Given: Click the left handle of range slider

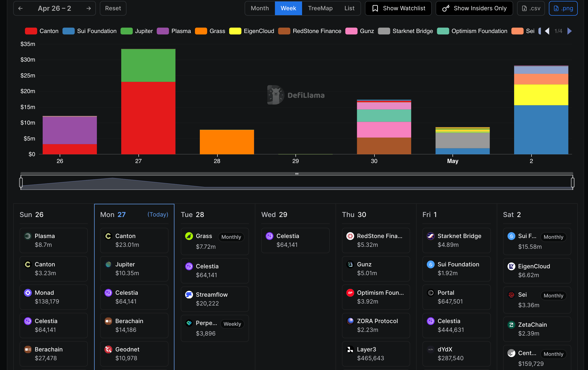Looking at the screenshot, I should click(x=21, y=182).
